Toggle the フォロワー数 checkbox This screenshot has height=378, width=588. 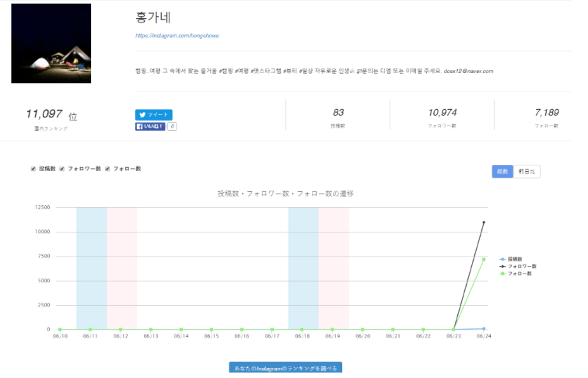click(x=62, y=169)
